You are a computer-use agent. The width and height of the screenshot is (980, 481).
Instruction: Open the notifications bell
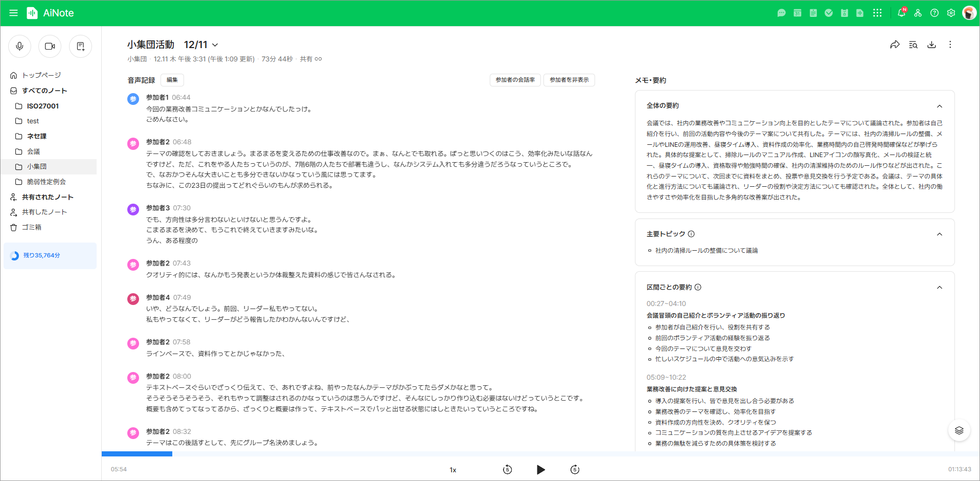(x=901, y=13)
